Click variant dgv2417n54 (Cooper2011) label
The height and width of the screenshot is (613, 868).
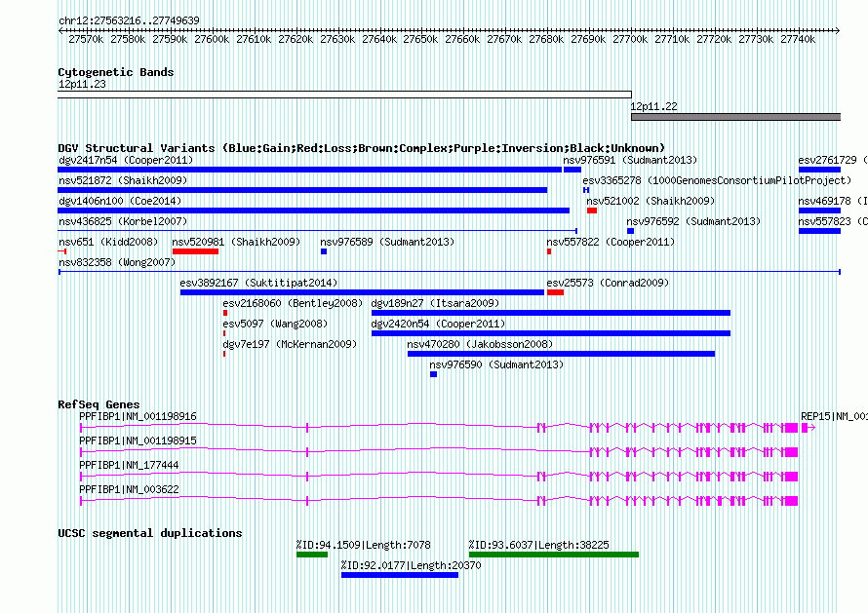(126, 160)
